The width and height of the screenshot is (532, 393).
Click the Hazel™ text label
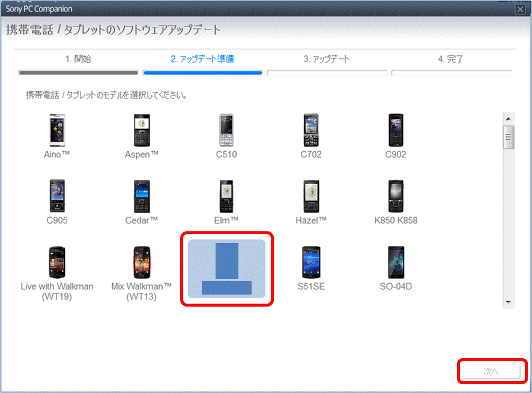click(x=311, y=220)
